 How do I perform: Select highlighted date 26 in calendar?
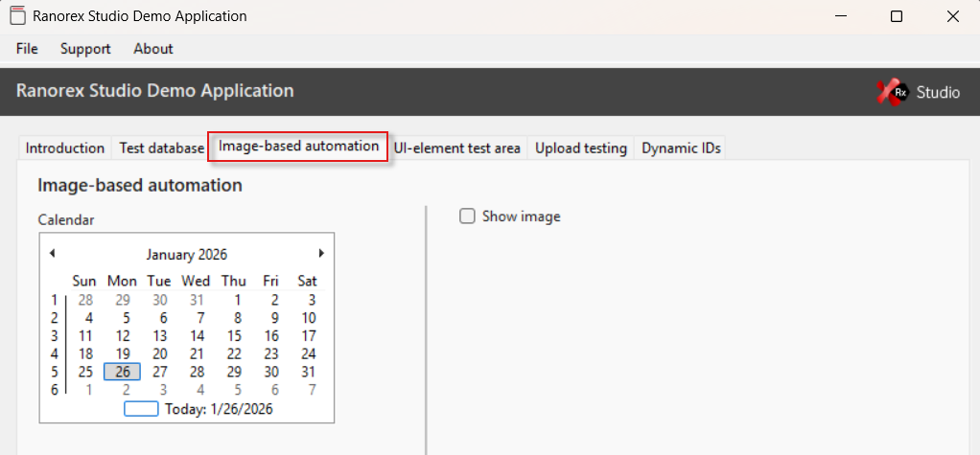123,373
